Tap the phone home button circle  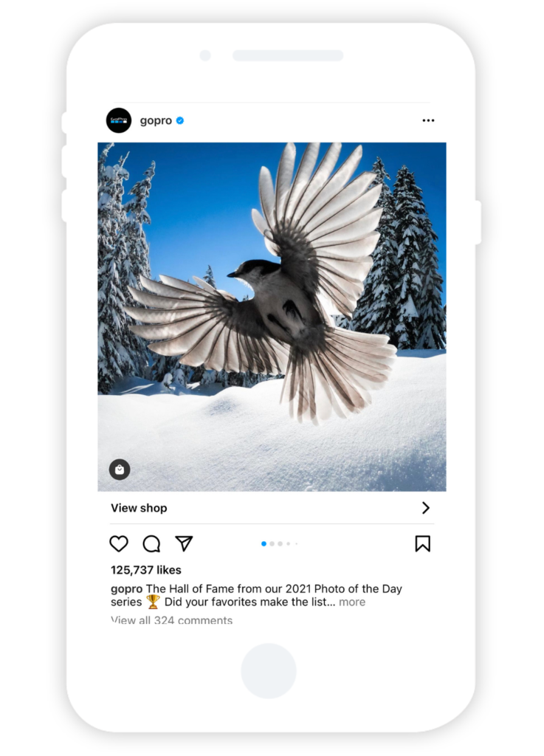point(269,670)
